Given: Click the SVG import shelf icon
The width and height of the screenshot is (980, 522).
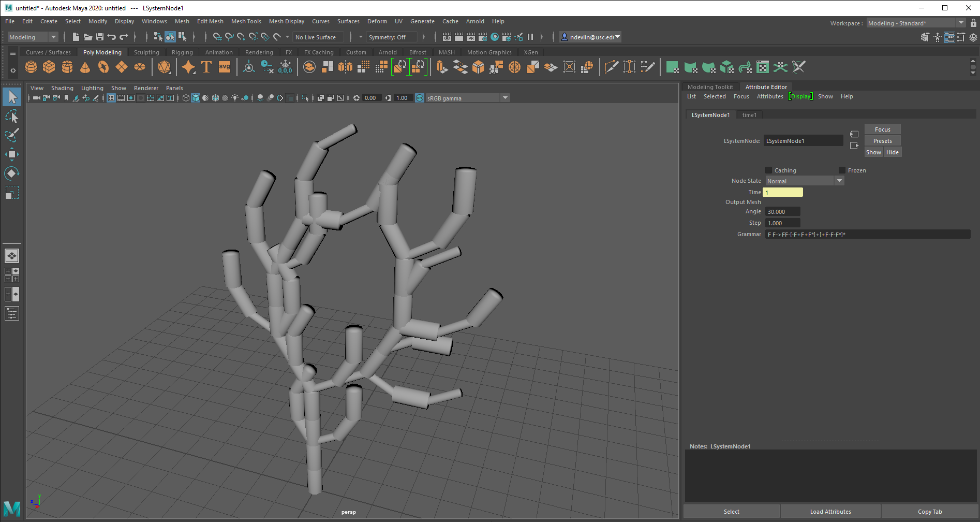Looking at the screenshot, I should (x=225, y=67).
